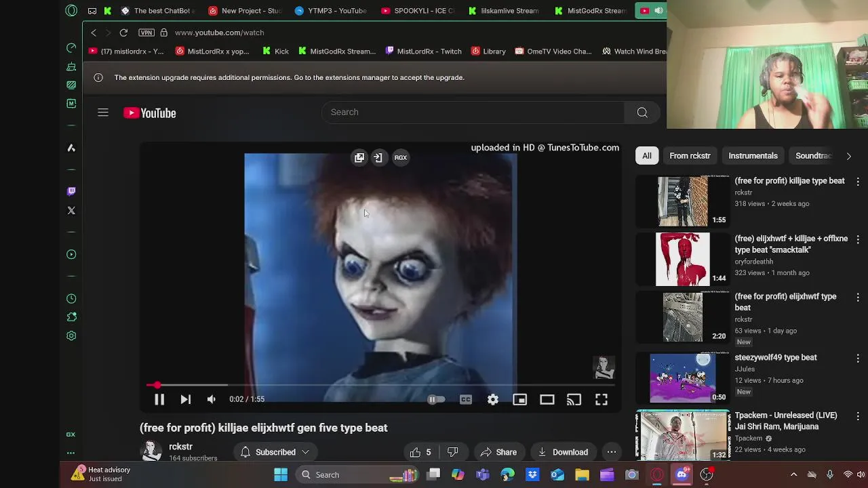Screen dimensions: 868x488
Task: Open the Subscribed notification dropdown
Action: [275, 452]
